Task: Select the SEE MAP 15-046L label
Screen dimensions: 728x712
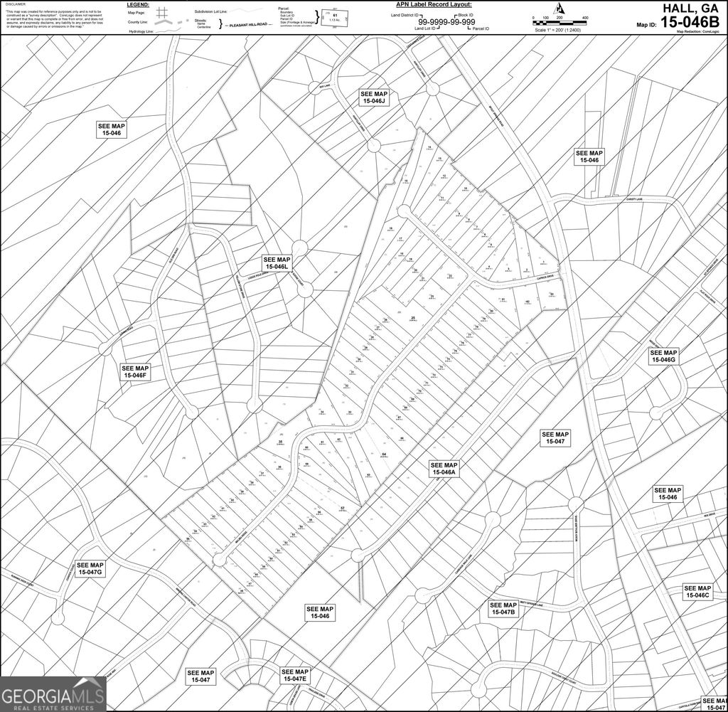Action: 277,263
